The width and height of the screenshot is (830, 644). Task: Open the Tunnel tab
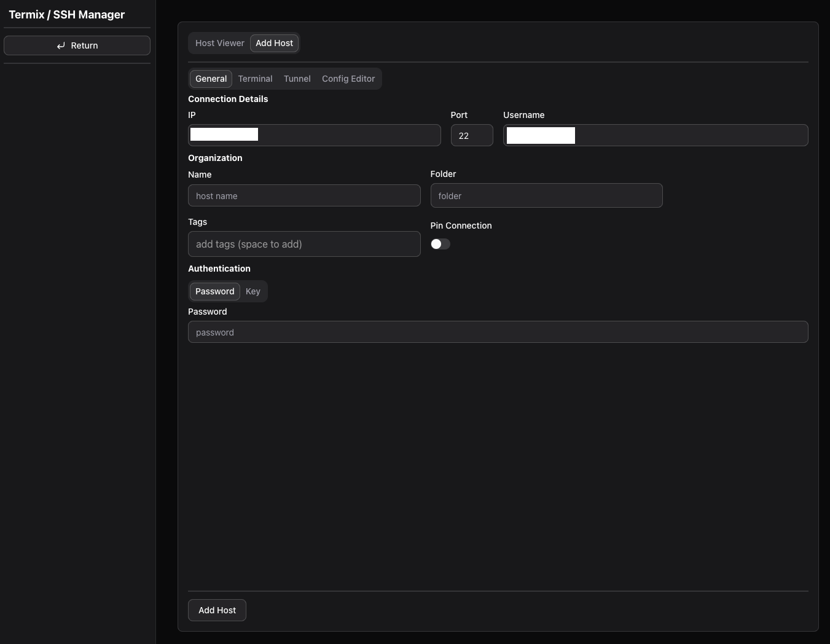(x=297, y=79)
